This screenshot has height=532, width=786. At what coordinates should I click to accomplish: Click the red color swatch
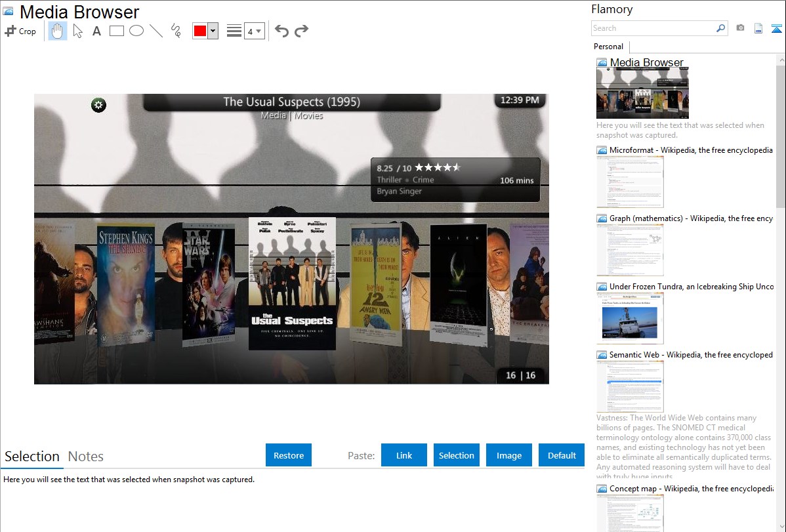coord(200,31)
